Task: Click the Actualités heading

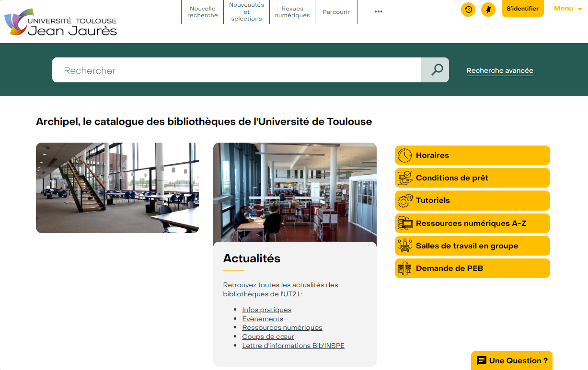Action: tap(252, 258)
